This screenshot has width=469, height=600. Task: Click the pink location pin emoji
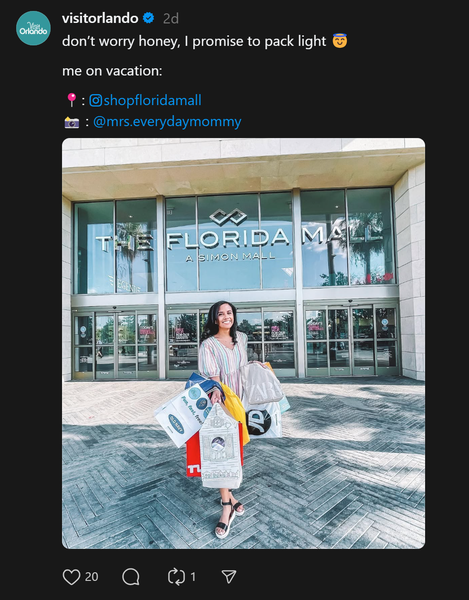[x=72, y=100]
